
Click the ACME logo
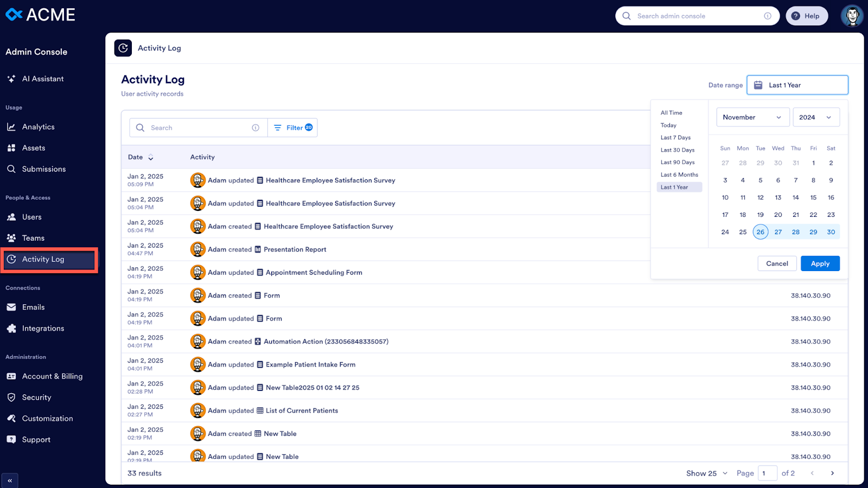[41, 15]
